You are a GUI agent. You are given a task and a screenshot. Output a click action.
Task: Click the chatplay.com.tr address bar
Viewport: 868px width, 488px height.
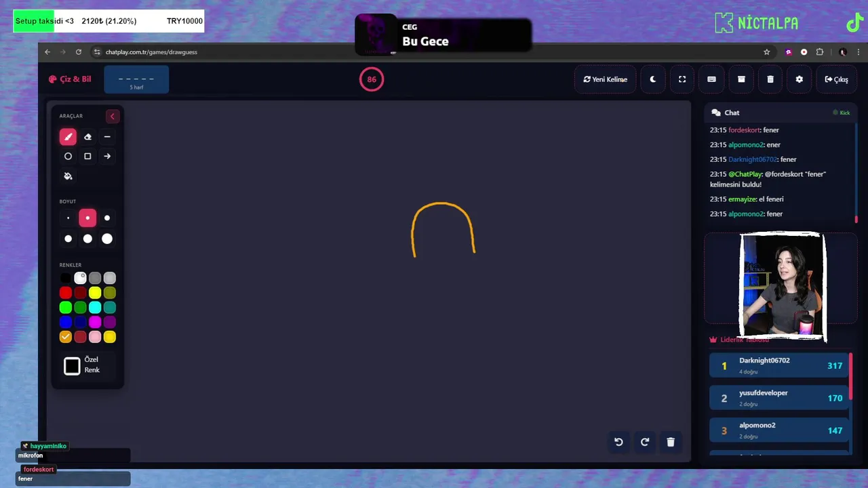427,52
